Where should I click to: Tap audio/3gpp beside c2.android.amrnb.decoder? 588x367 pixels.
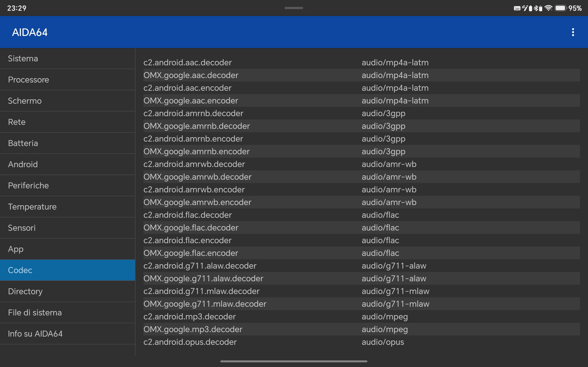(x=383, y=113)
